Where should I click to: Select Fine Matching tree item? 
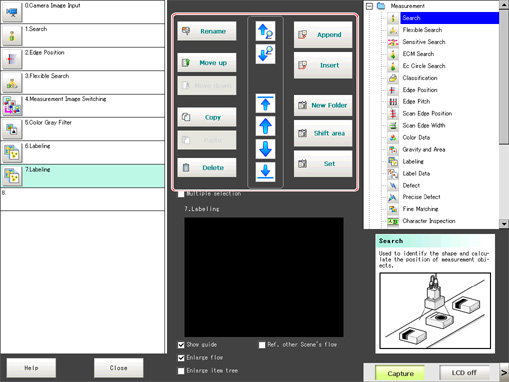coord(420,209)
